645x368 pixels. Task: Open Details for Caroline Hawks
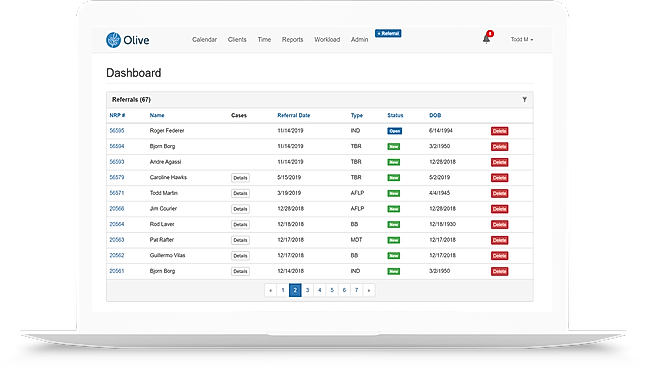[240, 178]
